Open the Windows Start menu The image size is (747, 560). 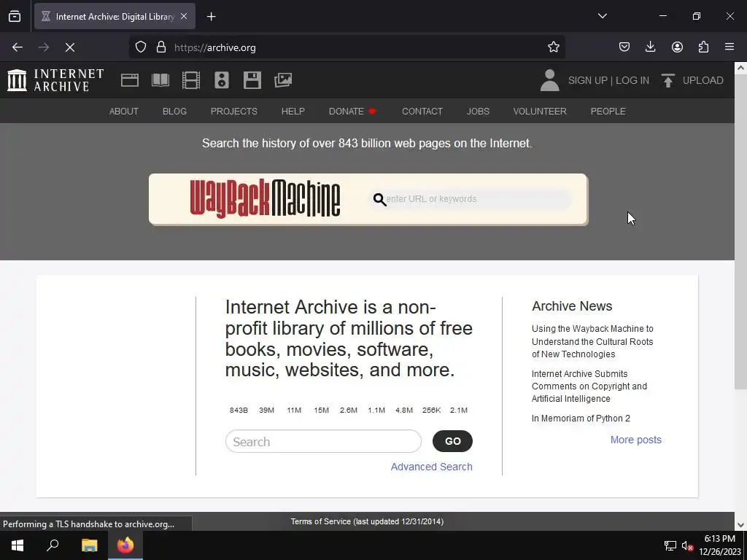(x=18, y=545)
